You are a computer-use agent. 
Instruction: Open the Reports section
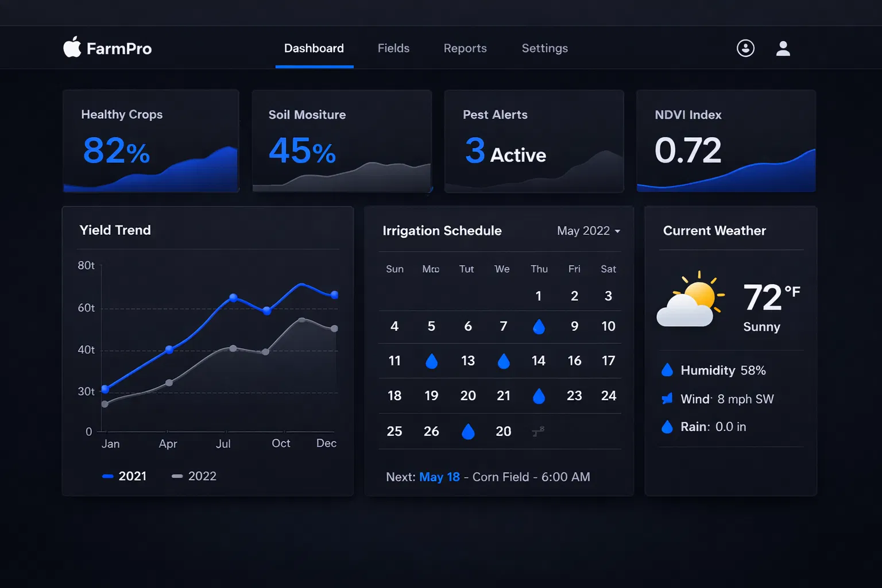click(x=465, y=48)
